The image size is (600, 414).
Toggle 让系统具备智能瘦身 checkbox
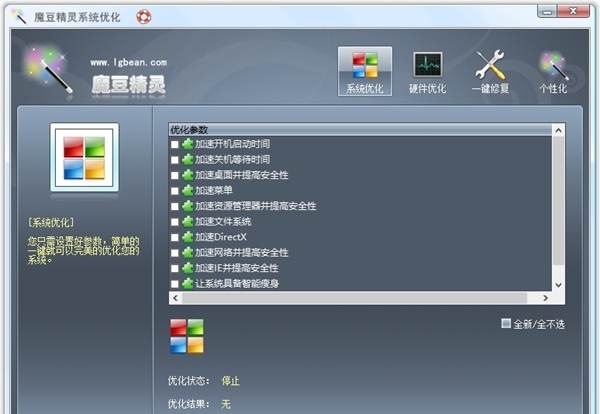(174, 284)
